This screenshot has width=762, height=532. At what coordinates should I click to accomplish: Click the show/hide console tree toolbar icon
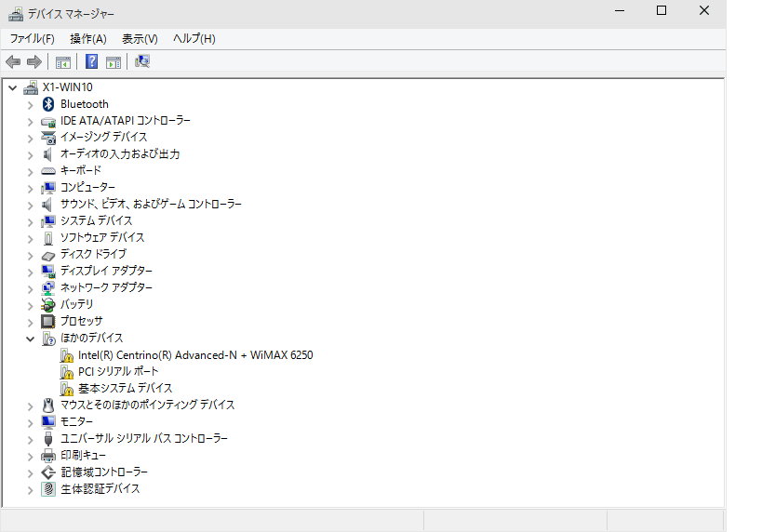63,62
